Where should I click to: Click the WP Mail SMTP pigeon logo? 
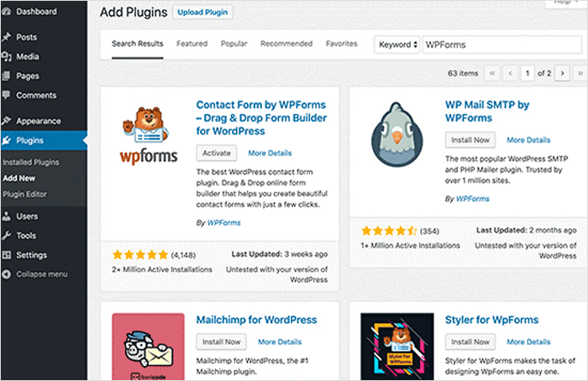point(396,134)
